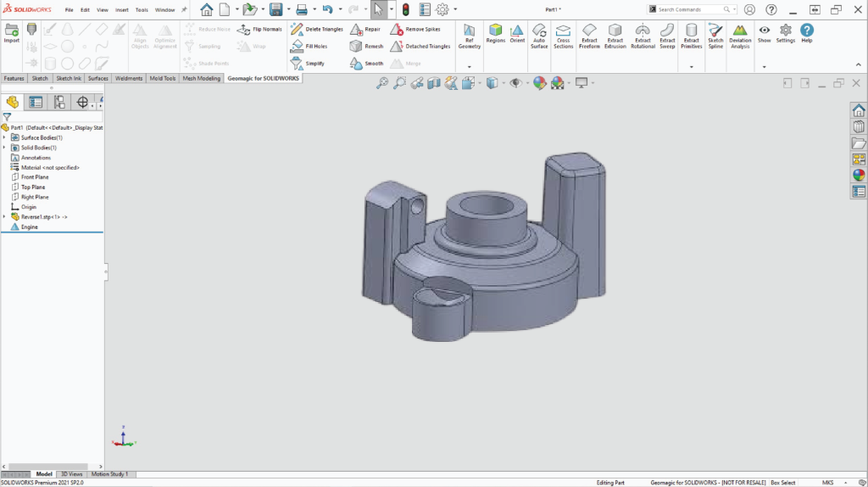Switch to the Mesh Modeling tab
Screen dimensions: 868x487
tap(202, 78)
